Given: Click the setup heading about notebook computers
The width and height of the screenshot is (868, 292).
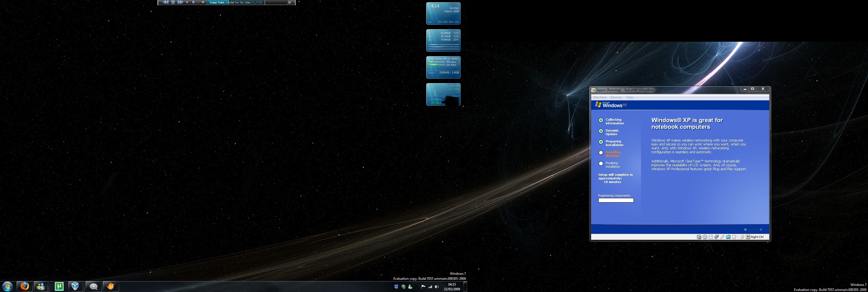Looking at the screenshot, I should coord(687,123).
